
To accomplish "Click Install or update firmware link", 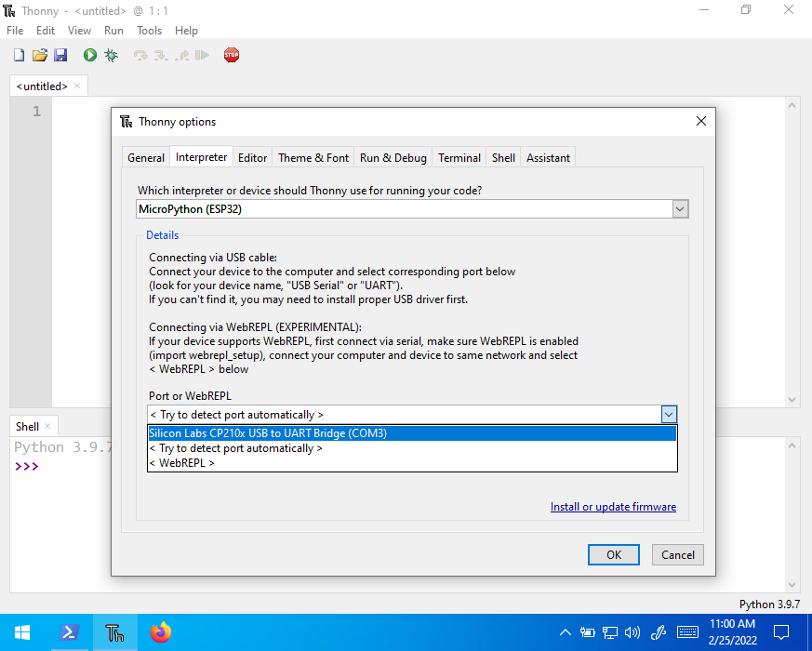I will tap(613, 507).
